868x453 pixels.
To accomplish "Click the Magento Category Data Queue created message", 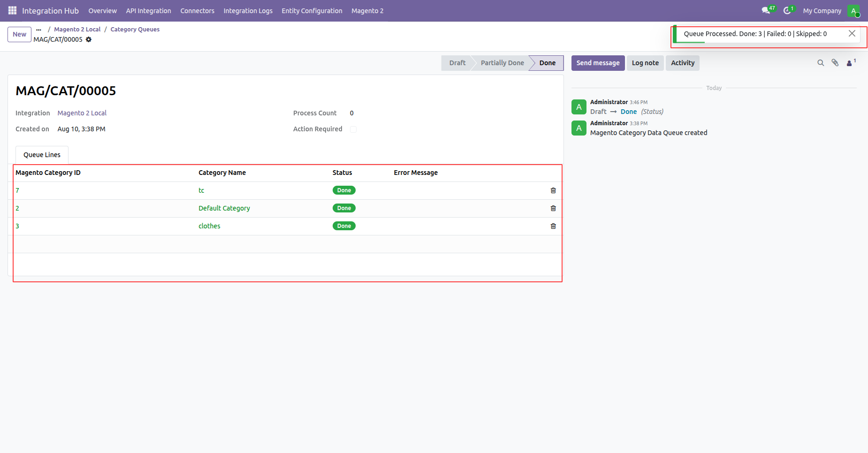I will point(648,133).
